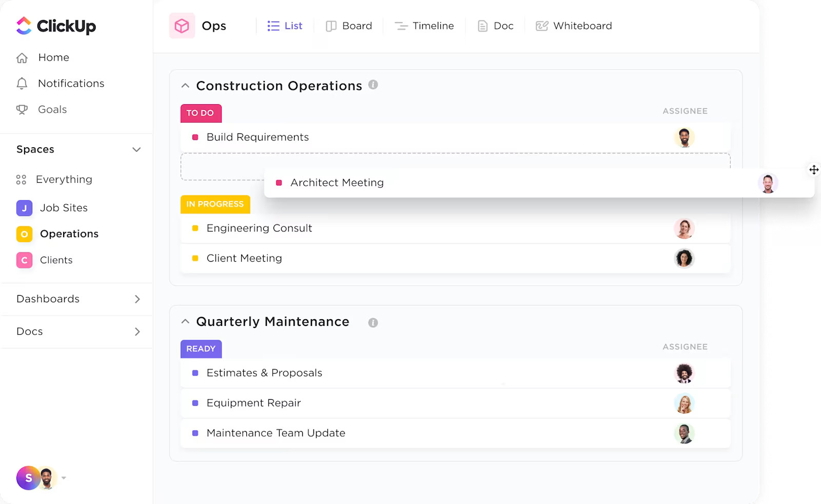
Task: Collapse the Spaces section
Action: click(136, 149)
